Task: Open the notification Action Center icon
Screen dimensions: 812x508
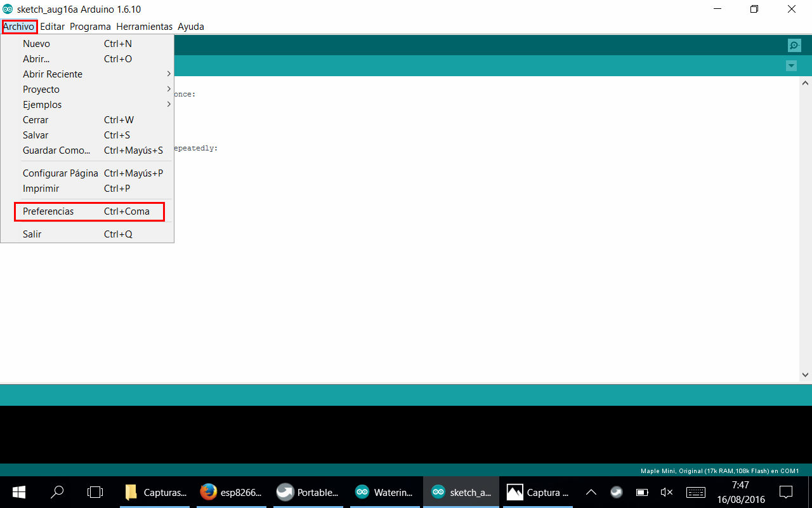Action: 786,492
